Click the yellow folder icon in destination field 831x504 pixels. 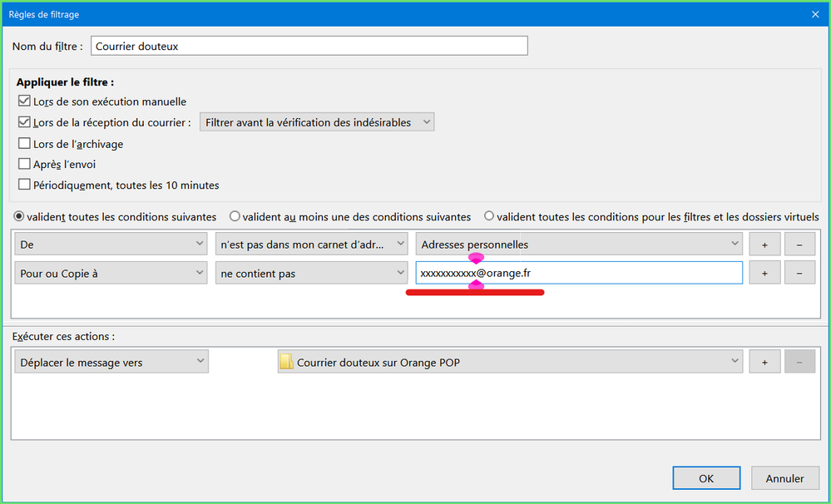[286, 362]
